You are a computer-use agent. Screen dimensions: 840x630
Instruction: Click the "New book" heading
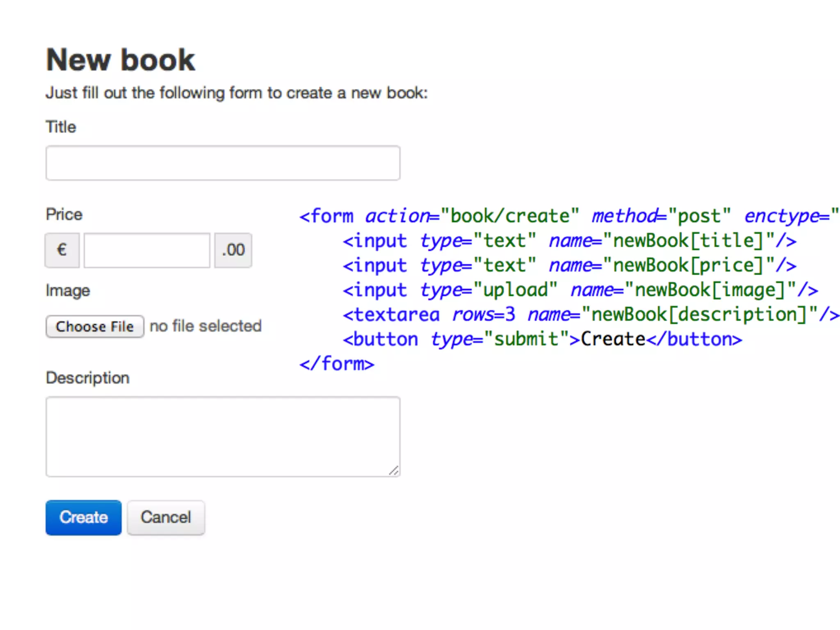click(x=121, y=60)
